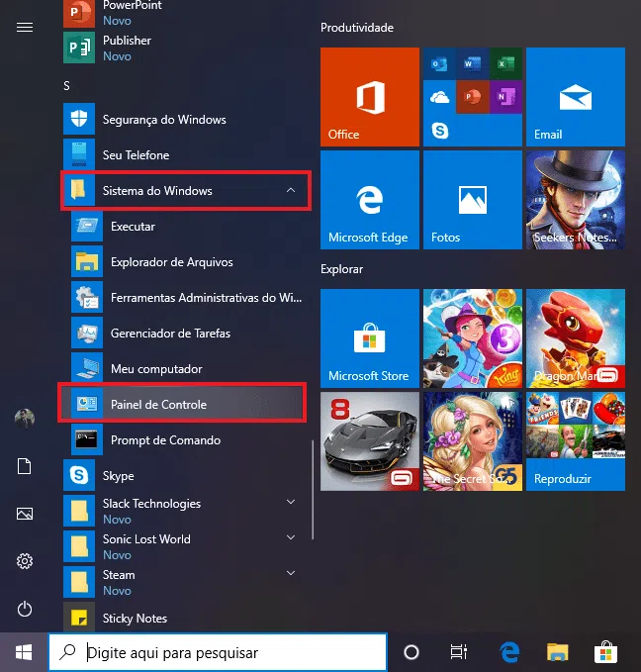The width and height of the screenshot is (641, 672).
Task: Open Sticky Notes
Action: pos(184,618)
